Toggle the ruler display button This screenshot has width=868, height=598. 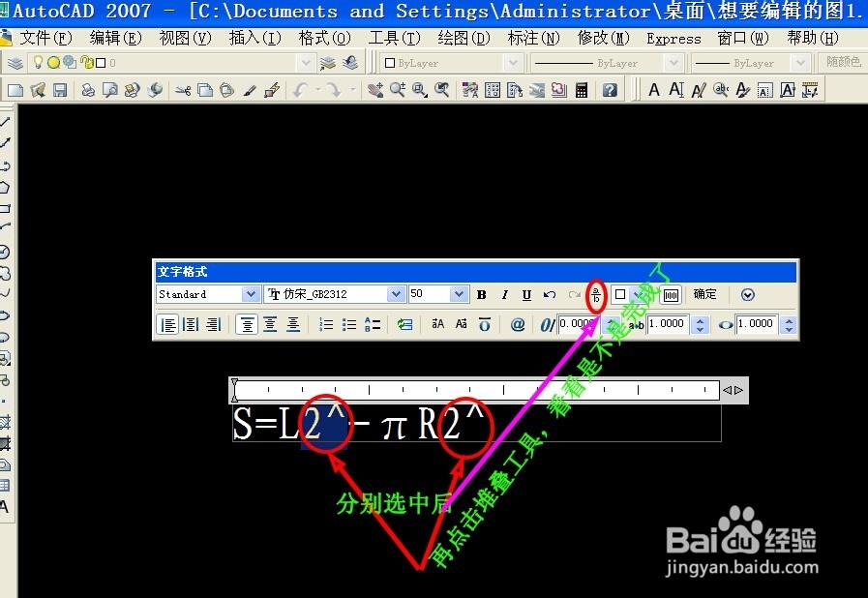point(671,295)
